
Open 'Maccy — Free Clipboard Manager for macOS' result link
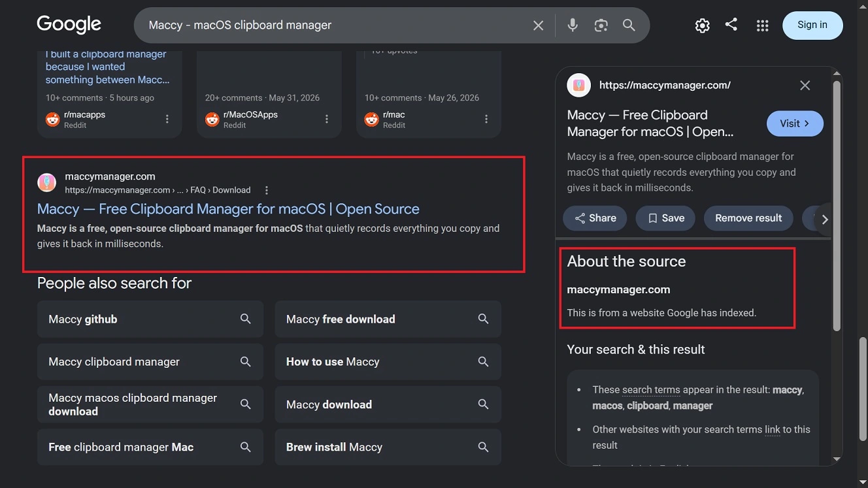point(228,209)
